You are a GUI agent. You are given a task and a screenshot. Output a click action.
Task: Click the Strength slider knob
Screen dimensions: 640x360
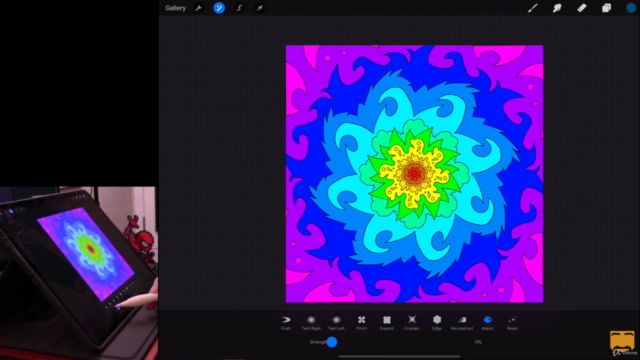pos(332,342)
